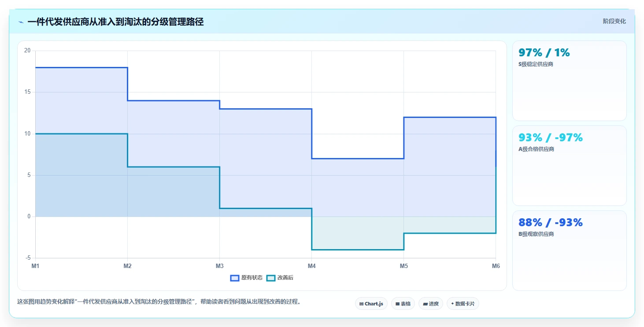Image resolution: width=644 pixels, height=327 pixels.
Task: Click the y-axis value 15
Action: pyautogui.click(x=27, y=92)
